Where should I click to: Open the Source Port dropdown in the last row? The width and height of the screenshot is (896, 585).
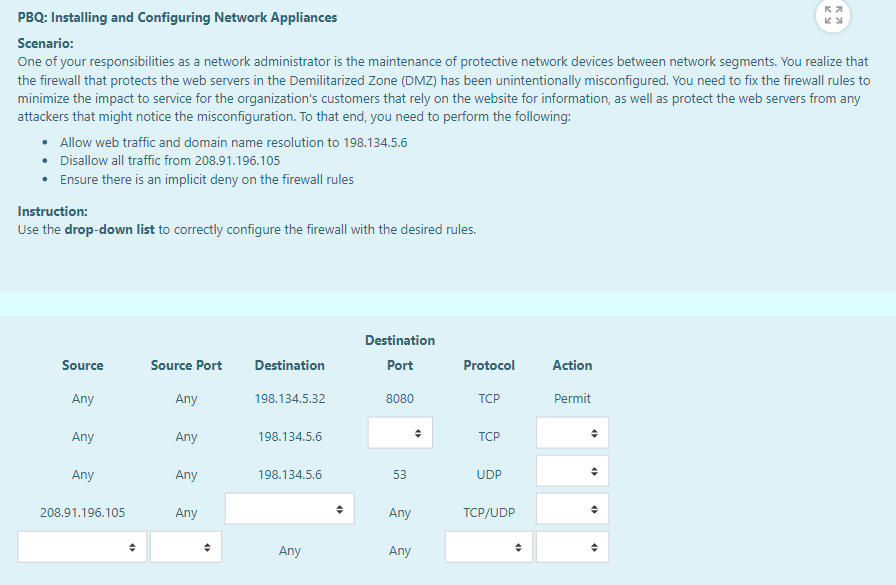(186, 547)
